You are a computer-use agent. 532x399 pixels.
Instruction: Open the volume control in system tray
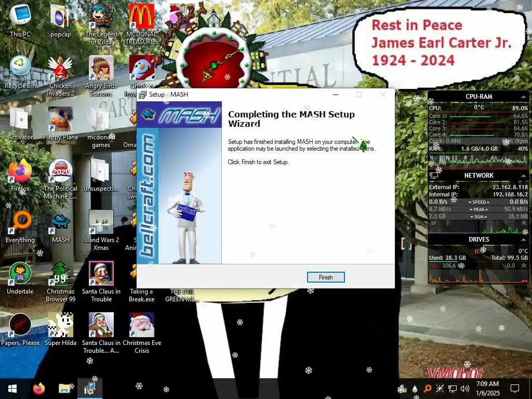[x=465, y=389]
